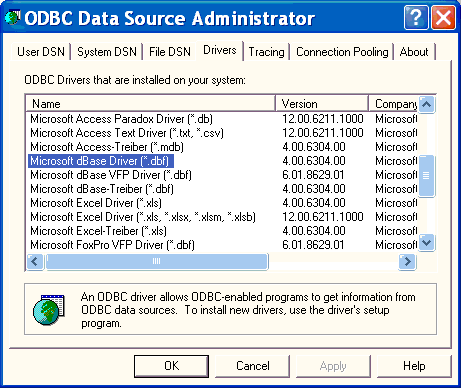Screen dimensions: 461x388
Task: Open the About tab
Action: coord(414,52)
